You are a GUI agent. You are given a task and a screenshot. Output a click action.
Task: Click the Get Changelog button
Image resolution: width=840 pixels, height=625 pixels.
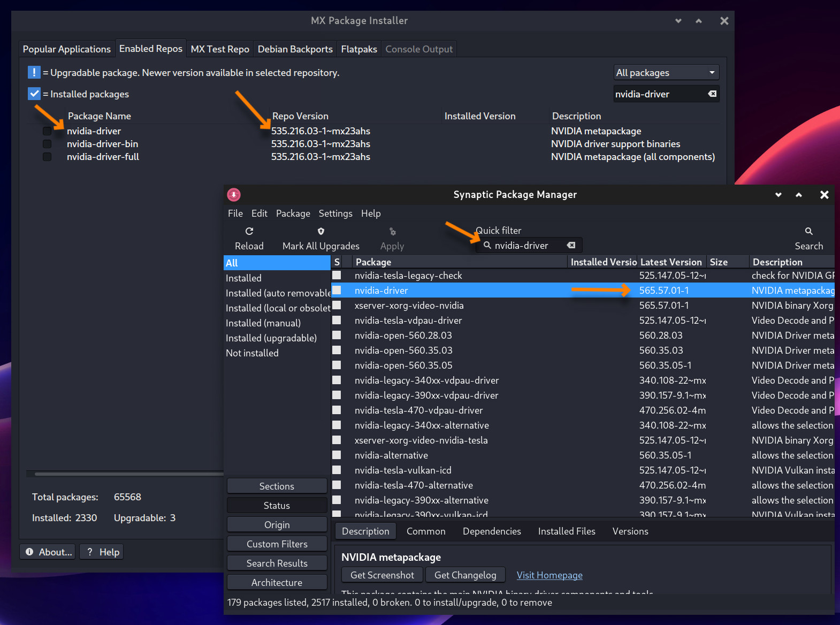[x=465, y=575]
